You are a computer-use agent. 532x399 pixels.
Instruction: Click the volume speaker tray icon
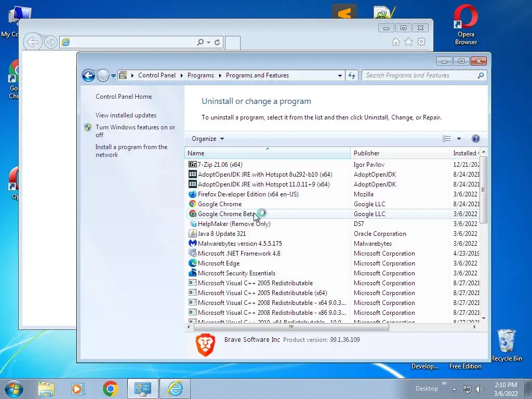pos(479,389)
